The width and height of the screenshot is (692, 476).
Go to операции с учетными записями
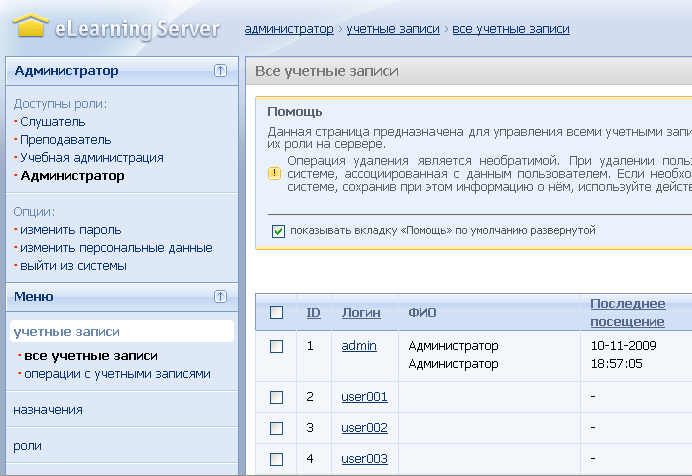(116, 374)
